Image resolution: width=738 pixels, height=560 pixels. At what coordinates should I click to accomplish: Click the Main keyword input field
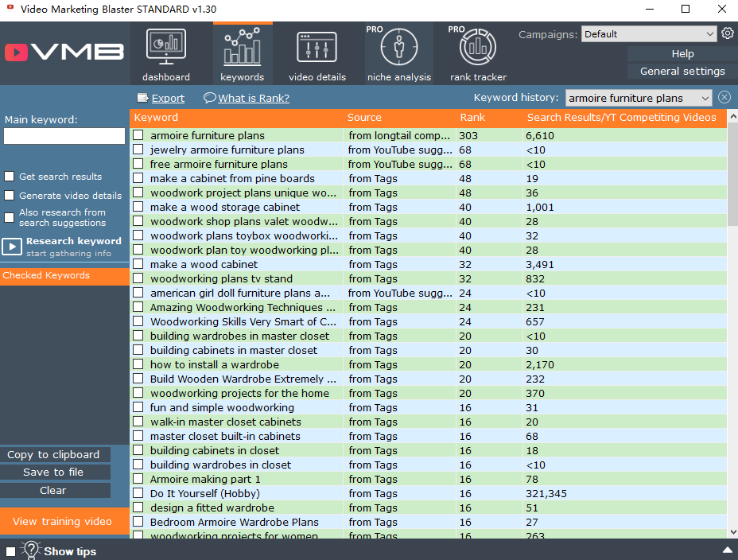tap(64, 136)
